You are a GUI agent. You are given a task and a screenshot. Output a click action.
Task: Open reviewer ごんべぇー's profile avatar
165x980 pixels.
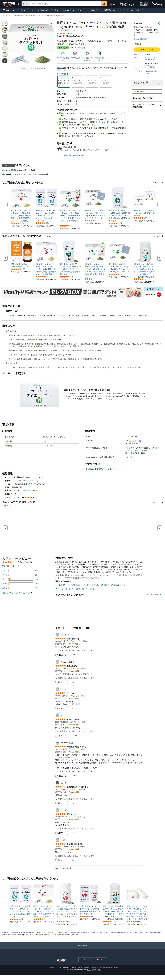pos(57,635)
